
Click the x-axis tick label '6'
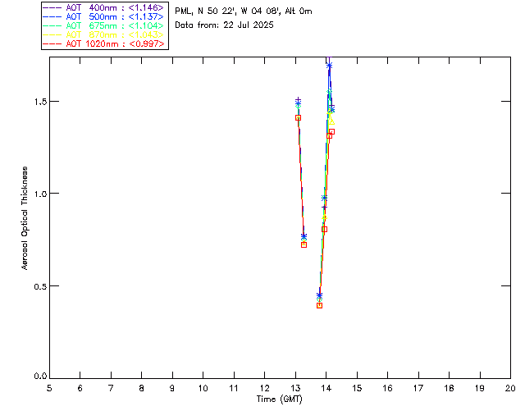pos(80,388)
